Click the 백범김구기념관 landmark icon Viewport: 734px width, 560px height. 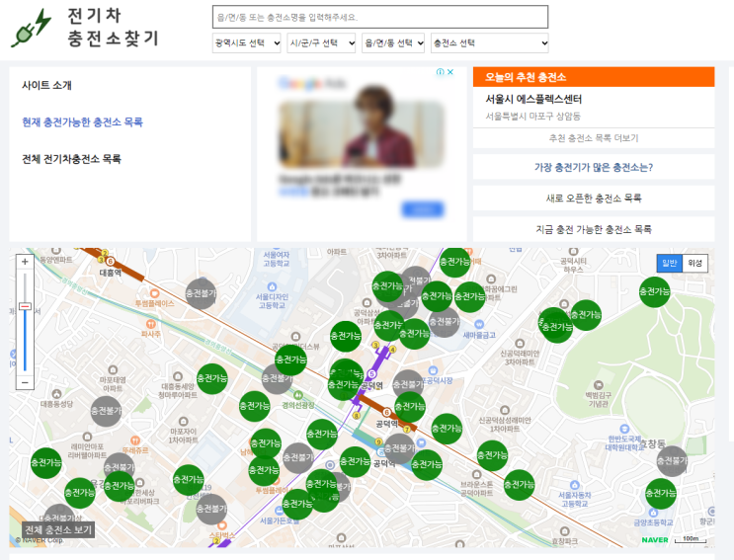tap(599, 385)
